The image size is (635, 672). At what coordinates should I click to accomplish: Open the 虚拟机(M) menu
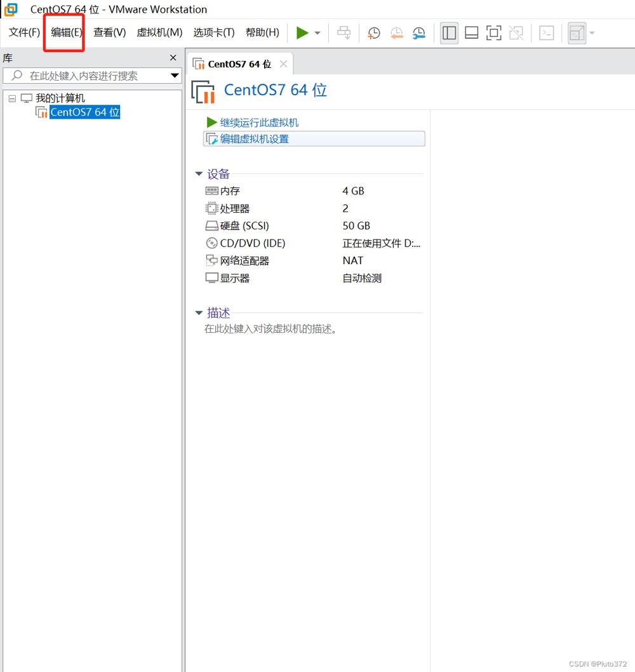point(159,32)
